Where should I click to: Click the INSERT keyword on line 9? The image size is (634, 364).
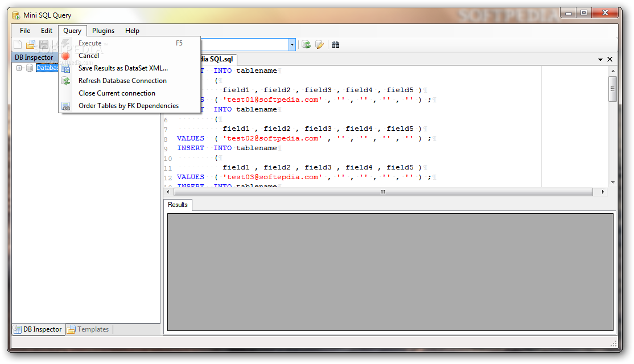(x=191, y=148)
